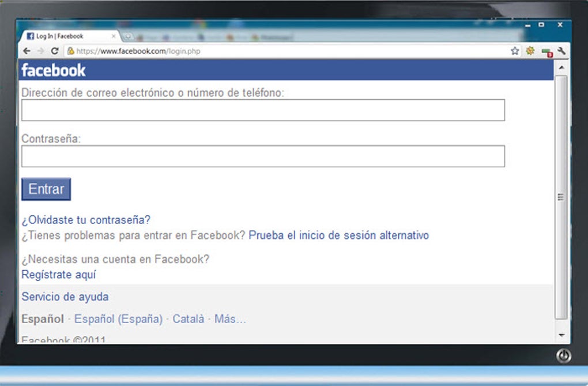Viewport: 588px width, 386px height.
Task: Reload the Facebook login page
Action: pyautogui.click(x=55, y=51)
